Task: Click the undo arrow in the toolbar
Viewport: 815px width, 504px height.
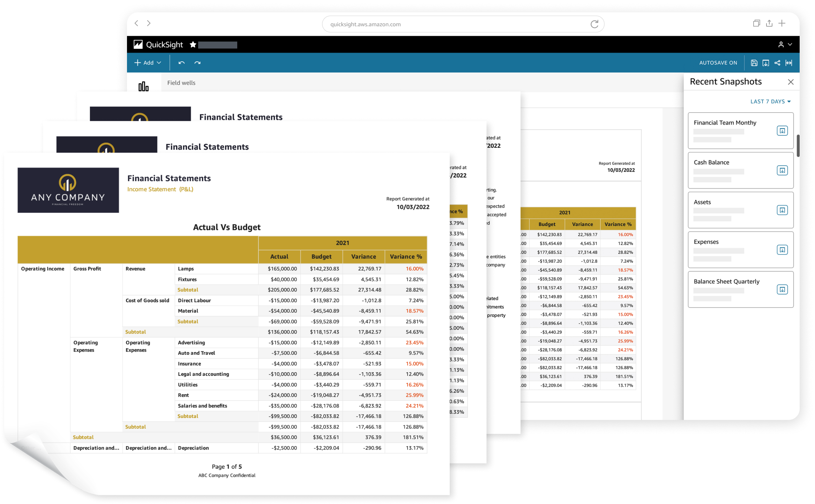Action: [181, 62]
